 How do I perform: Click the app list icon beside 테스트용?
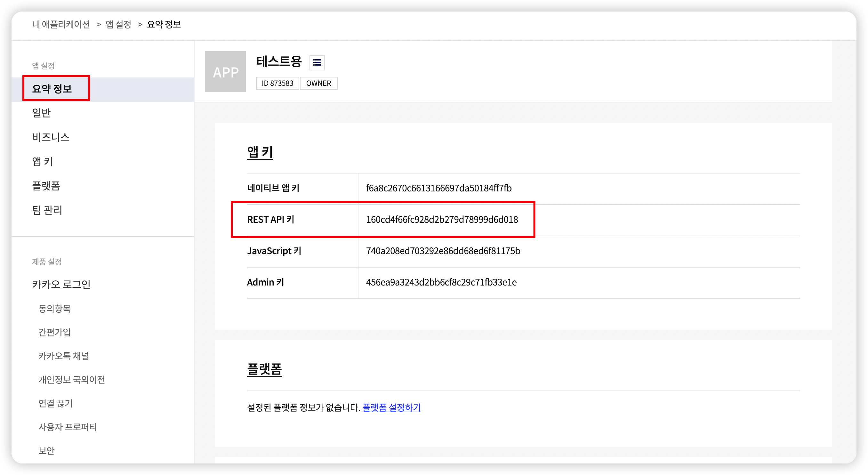pos(317,63)
